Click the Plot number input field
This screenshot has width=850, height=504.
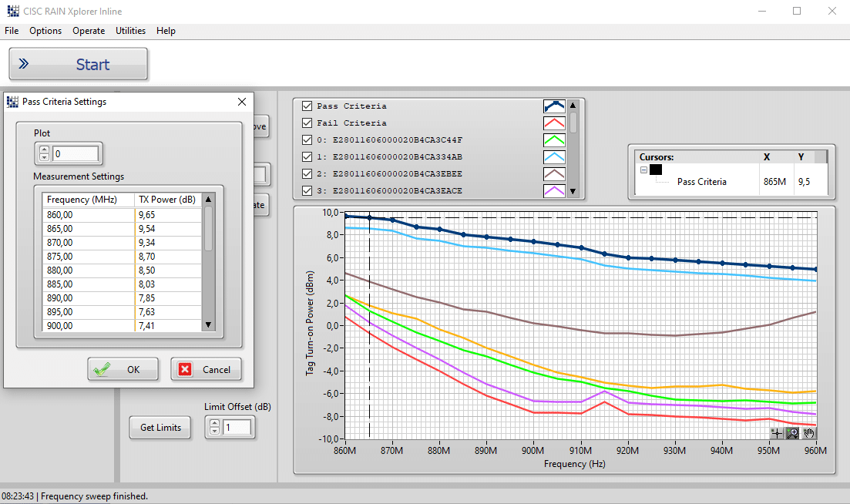(x=75, y=154)
